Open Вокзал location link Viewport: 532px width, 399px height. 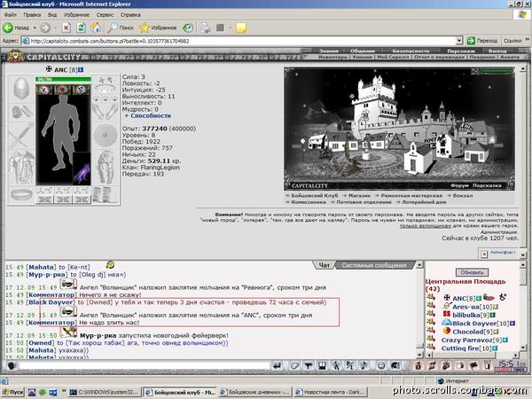click(x=463, y=195)
